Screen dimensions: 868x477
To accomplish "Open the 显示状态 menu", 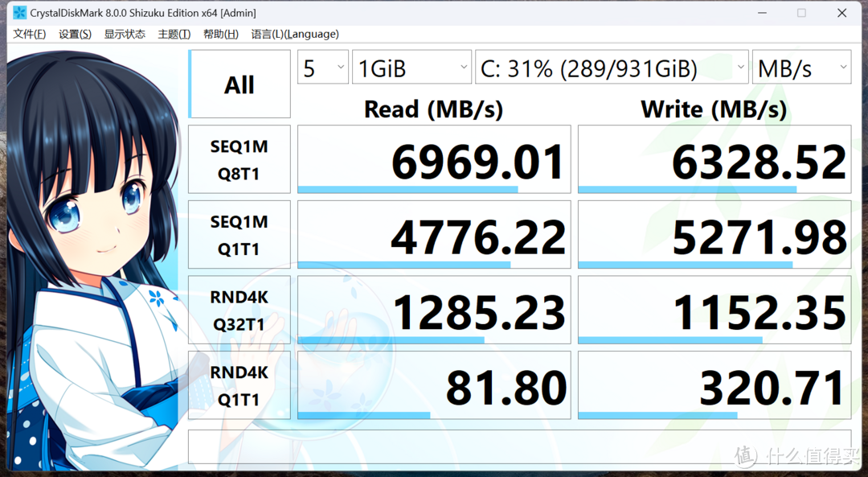I will (x=125, y=35).
